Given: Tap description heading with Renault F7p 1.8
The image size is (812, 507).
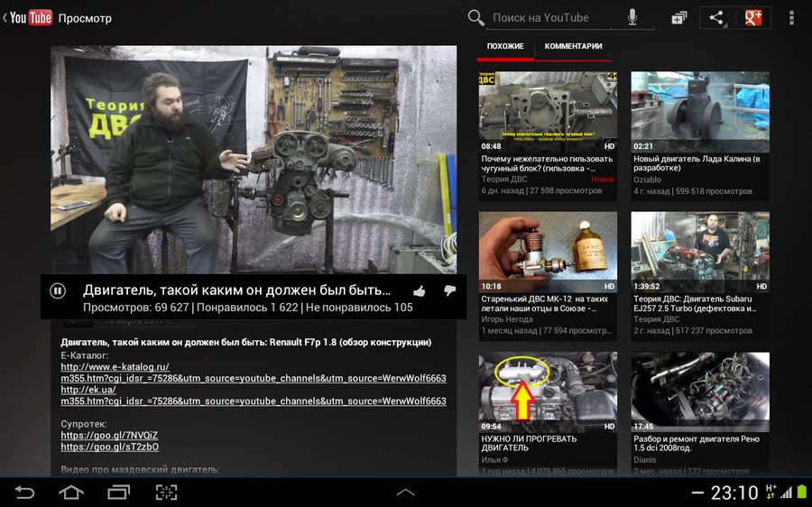Looking at the screenshot, I should pyautogui.click(x=246, y=342).
